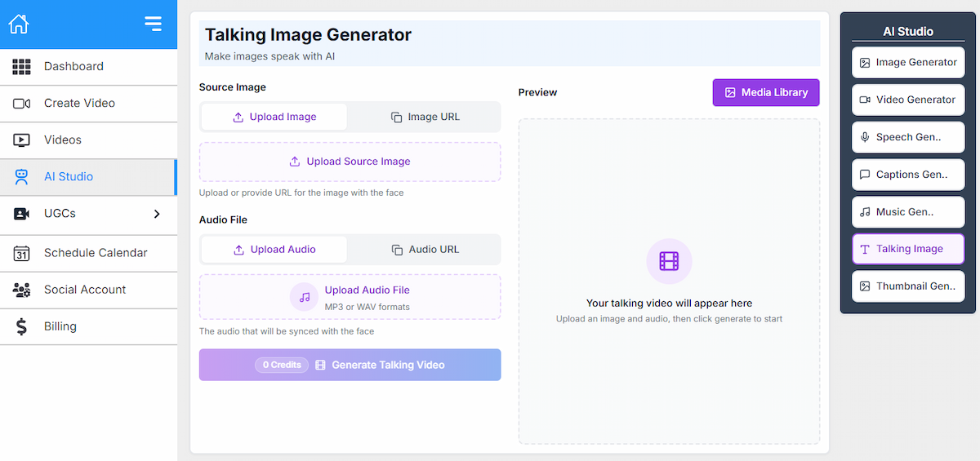Click Generate Talking Video button
The height and width of the screenshot is (461, 980).
pyautogui.click(x=350, y=365)
